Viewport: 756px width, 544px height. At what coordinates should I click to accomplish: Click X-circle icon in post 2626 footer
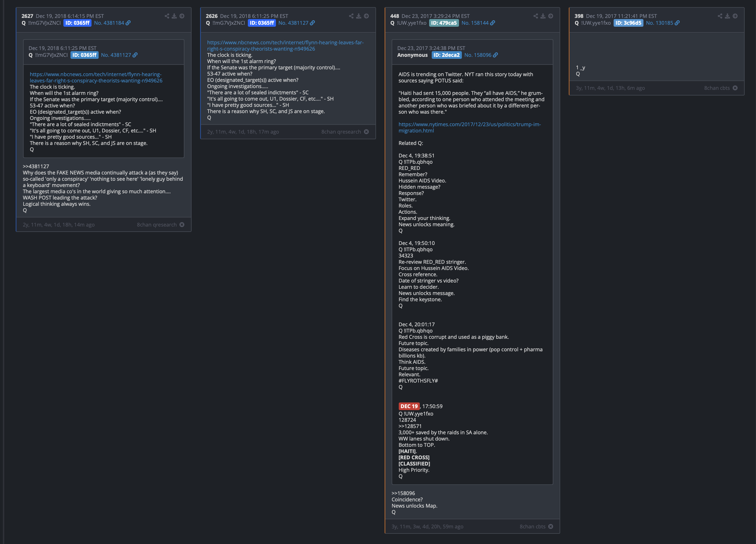pyautogui.click(x=366, y=132)
